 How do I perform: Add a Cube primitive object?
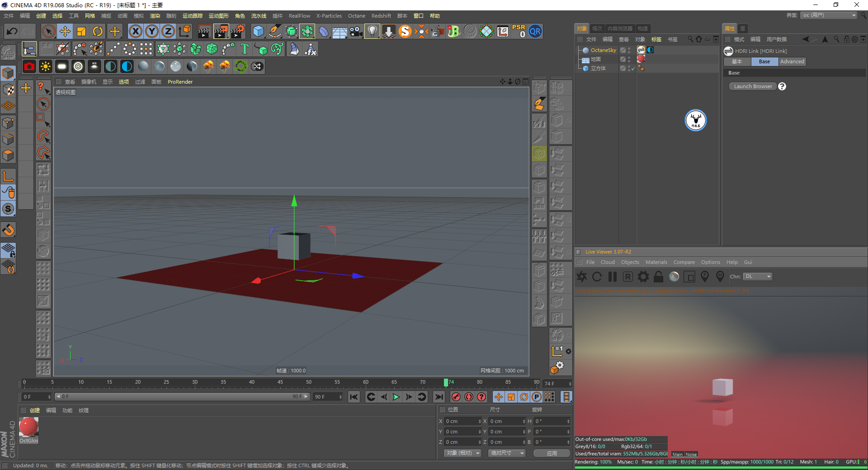258,31
